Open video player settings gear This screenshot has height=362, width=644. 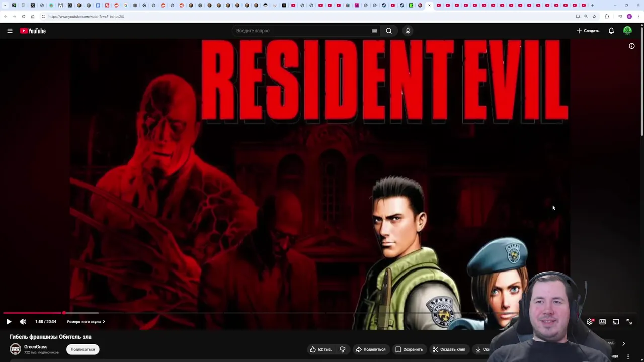590,322
